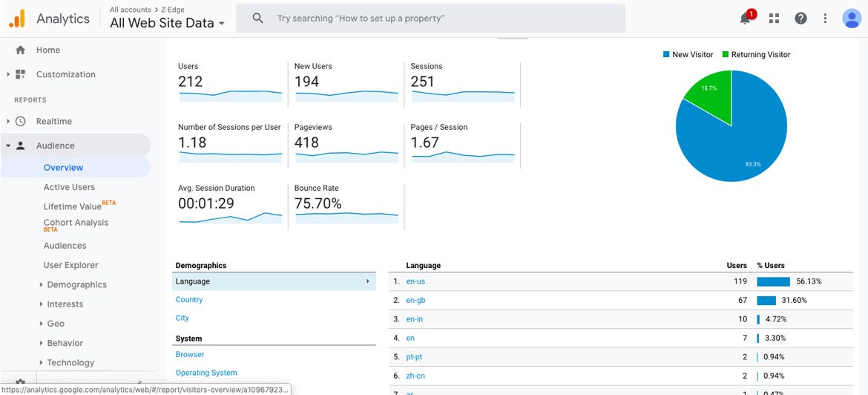The height and width of the screenshot is (395, 868).
Task: Click the search input field
Action: point(431,19)
